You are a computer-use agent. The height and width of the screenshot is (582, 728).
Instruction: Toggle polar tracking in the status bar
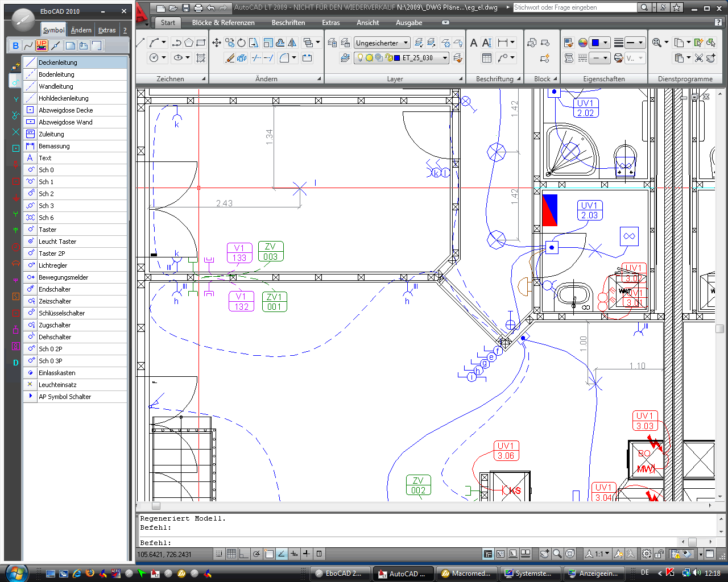tap(257, 554)
